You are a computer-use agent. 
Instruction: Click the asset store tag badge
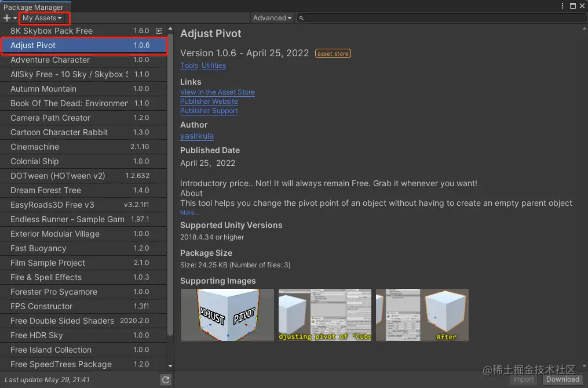click(333, 53)
